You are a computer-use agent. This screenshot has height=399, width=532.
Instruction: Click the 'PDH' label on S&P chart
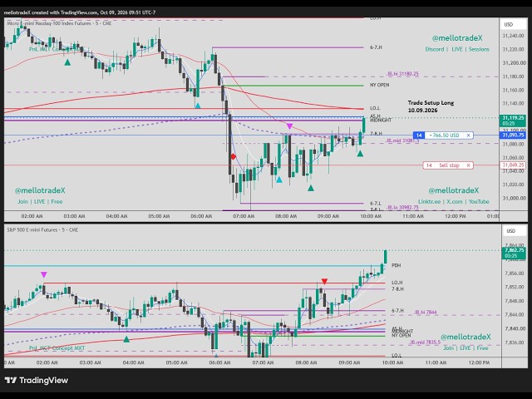397,265
